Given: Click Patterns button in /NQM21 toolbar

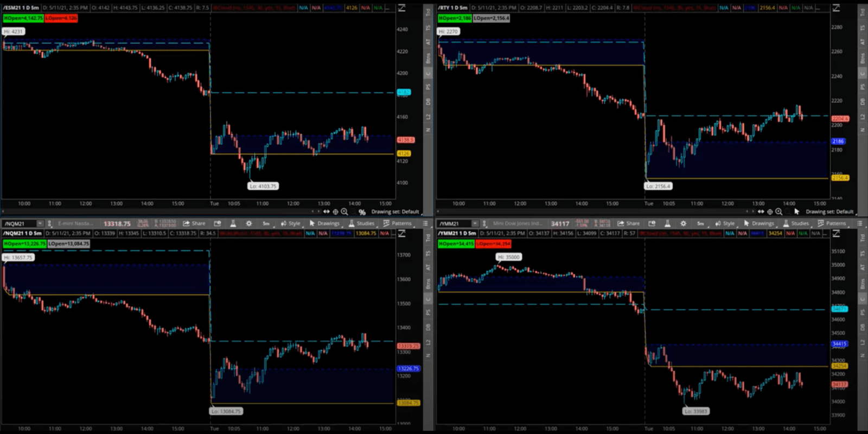Looking at the screenshot, I should tap(397, 224).
